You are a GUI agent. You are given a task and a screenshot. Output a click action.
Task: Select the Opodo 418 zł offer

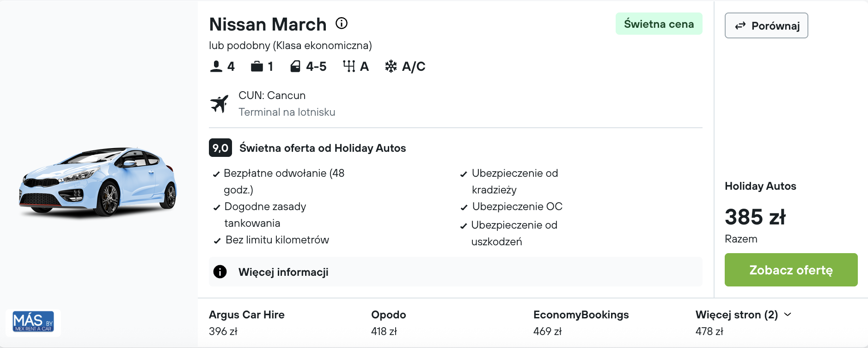pyautogui.click(x=389, y=323)
